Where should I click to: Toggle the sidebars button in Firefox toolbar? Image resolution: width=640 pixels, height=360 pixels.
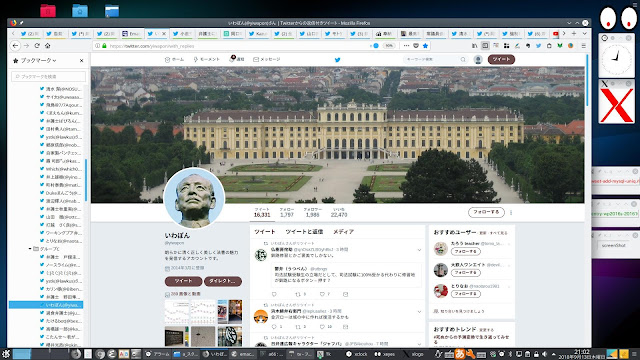pyautogui.click(x=485, y=46)
